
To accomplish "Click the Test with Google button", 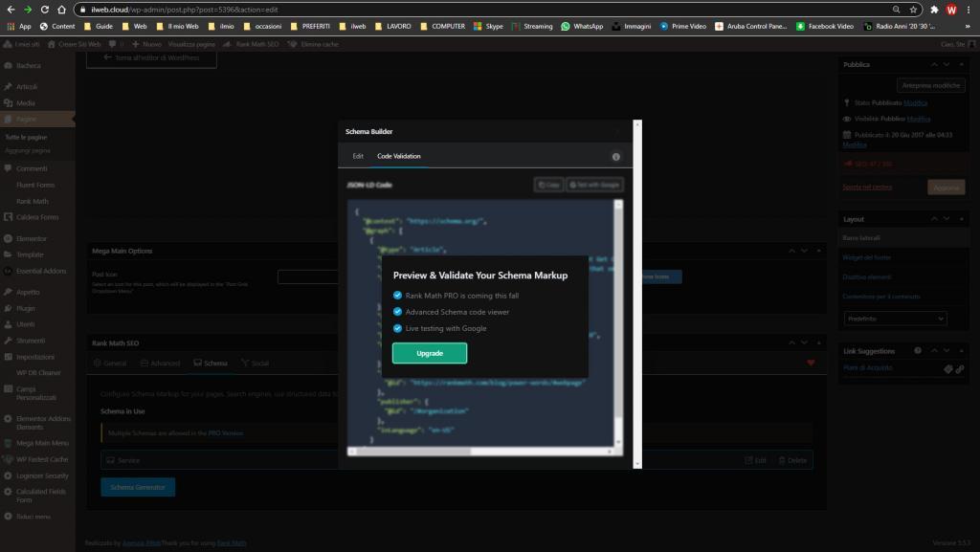I will coord(594,185).
